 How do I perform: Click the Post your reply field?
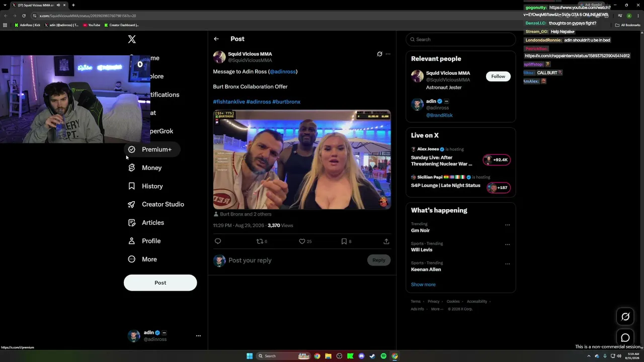tap(296, 260)
